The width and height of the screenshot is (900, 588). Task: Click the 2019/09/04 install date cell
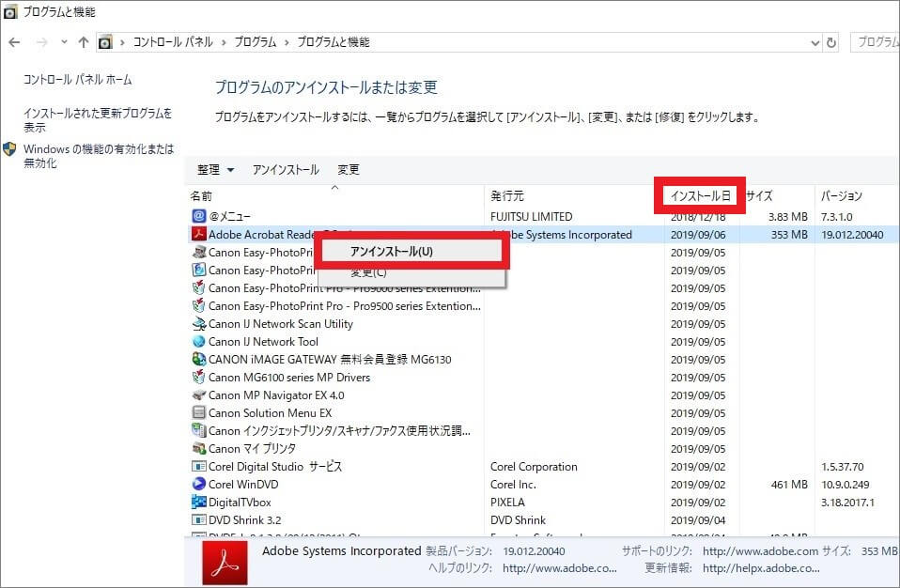(698, 520)
